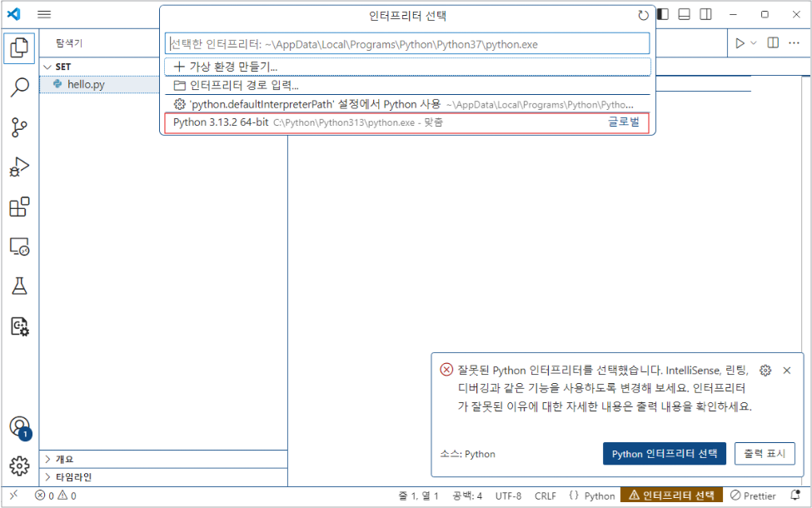Refresh the interpreter list
The image size is (812, 508).
point(643,16)
